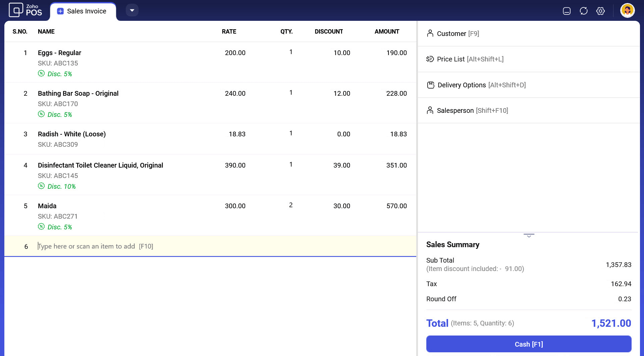Open the user profile avatar
Image resolution: width=644 pixels, height=356 pixels.
(x=627, y=11)
